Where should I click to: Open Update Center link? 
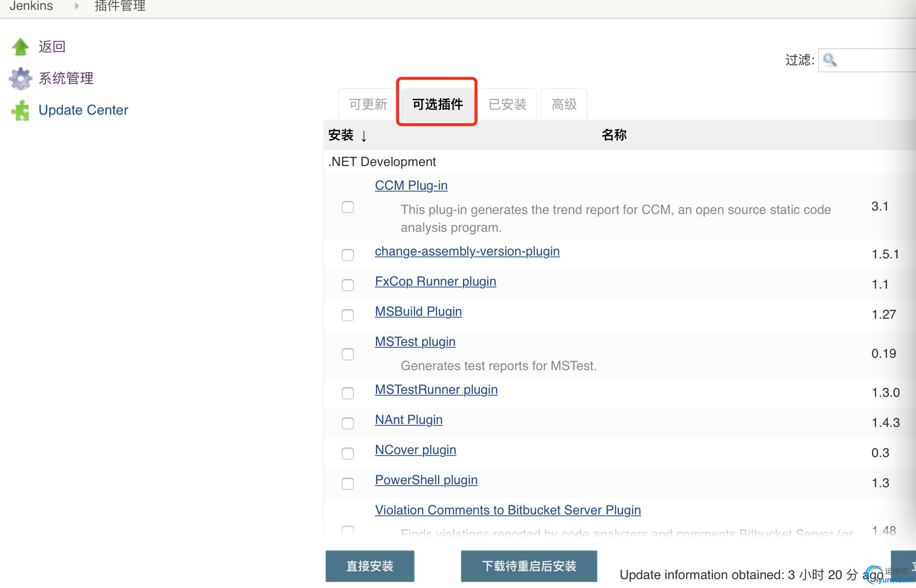tap(83, 110)
